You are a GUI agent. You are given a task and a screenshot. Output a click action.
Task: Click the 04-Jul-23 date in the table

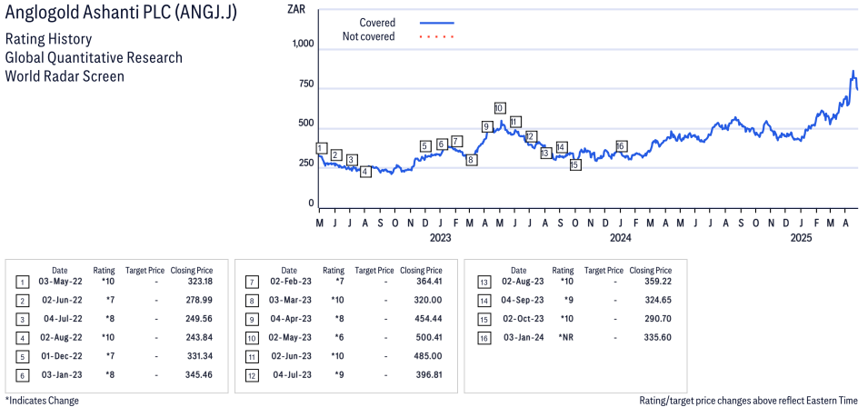pyautogui.click(x=292, y=374)
